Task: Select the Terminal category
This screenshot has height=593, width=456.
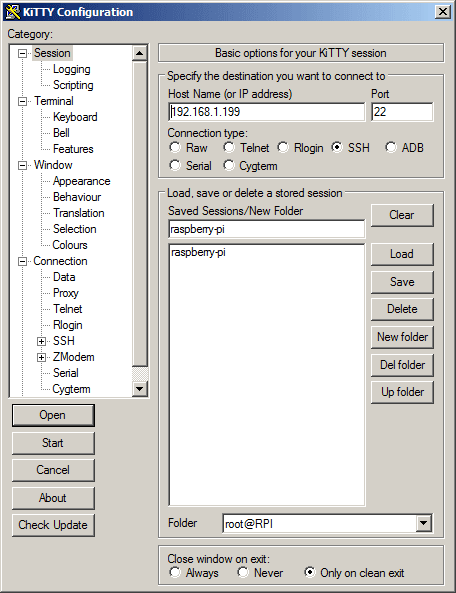Action: [54, 101]
